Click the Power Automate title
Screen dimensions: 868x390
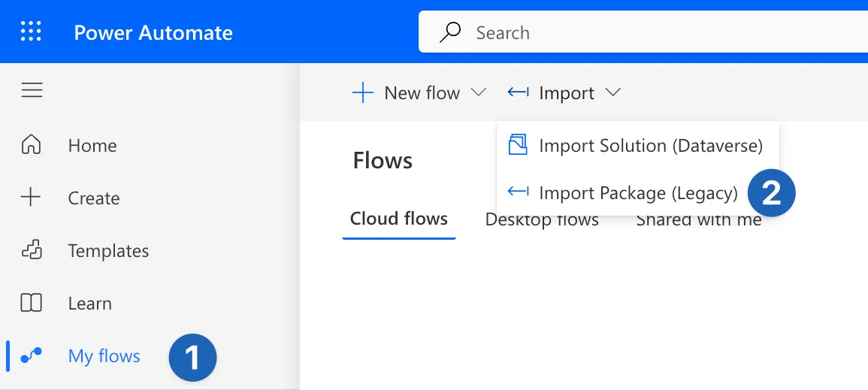[x=153, y=32]
